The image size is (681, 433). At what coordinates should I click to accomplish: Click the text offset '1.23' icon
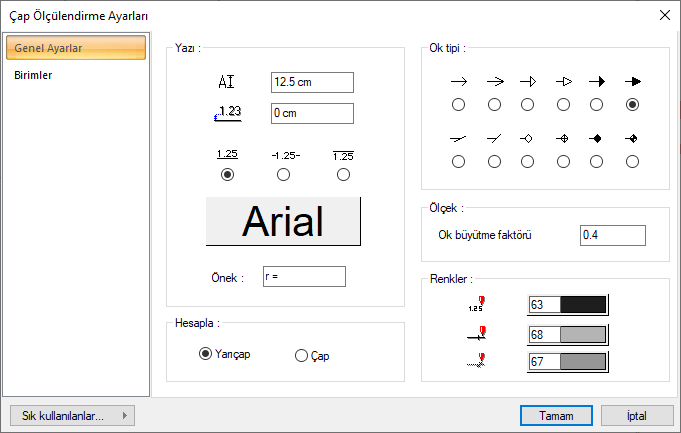point(227,113)
